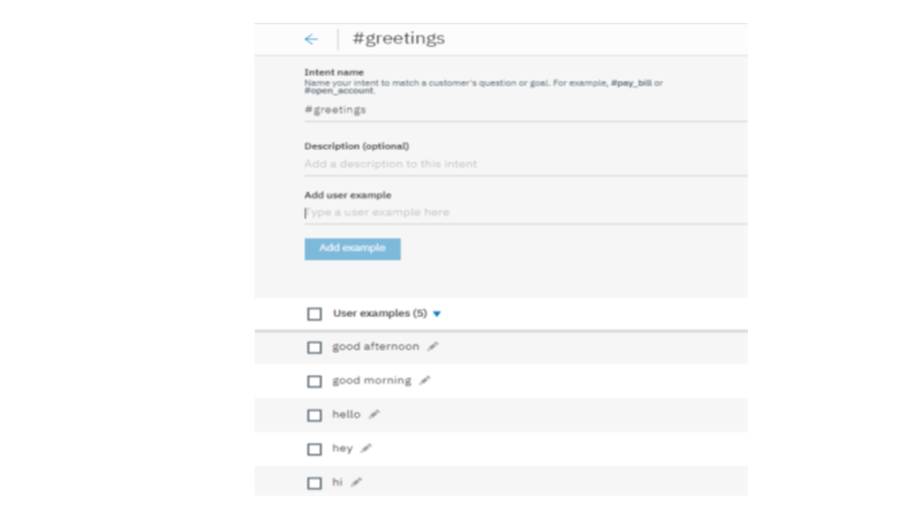
Task: Check the 'good afternoon' example checkbox
Action: (x=314, y=348)
